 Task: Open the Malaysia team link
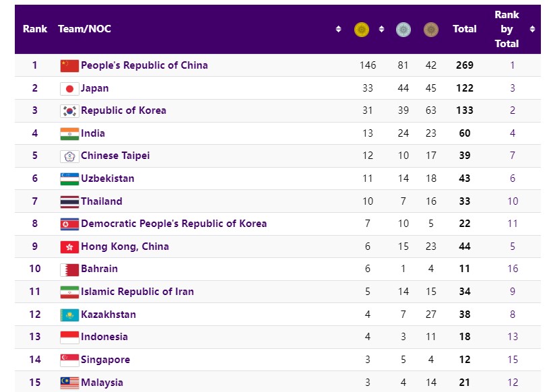102,383
